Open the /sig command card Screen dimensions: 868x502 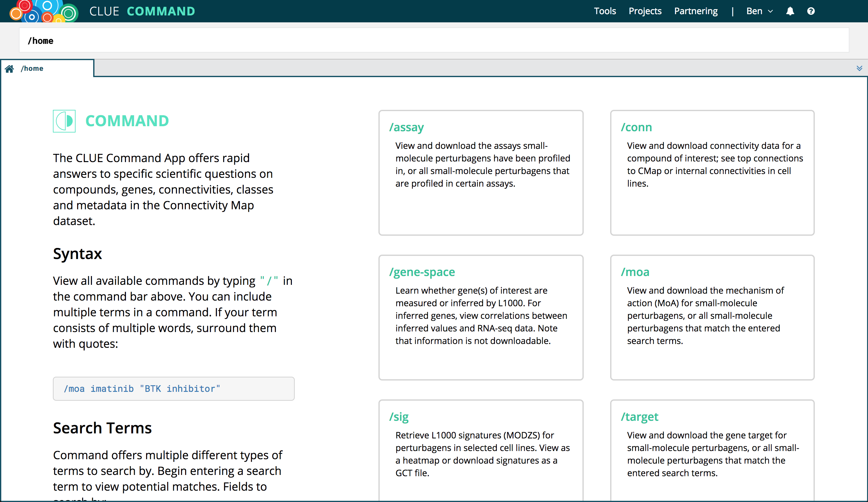pos(481,450)
